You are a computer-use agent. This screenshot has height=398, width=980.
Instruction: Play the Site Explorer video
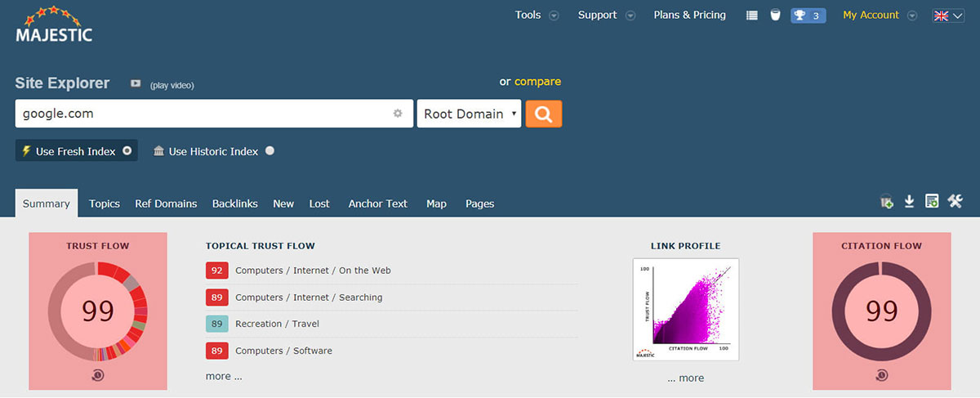click(136, 84)
